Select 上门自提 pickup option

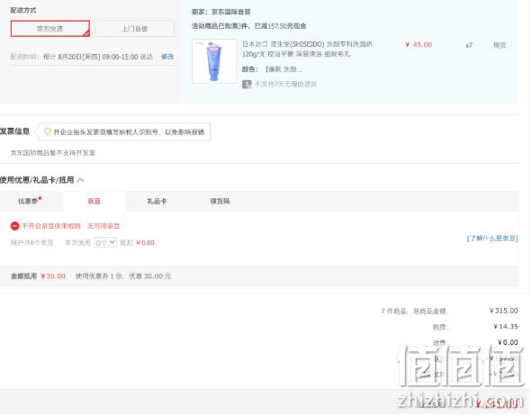pyautogui.click(x=135, y=29)
